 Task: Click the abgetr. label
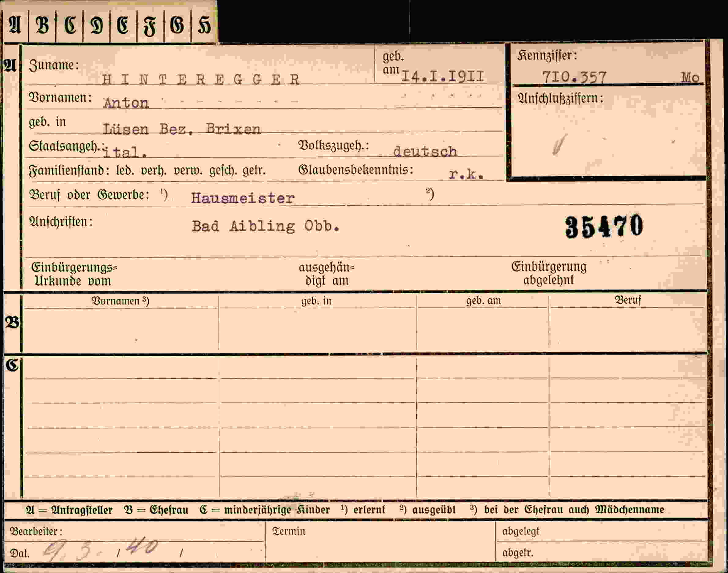[x=518, y=552]
